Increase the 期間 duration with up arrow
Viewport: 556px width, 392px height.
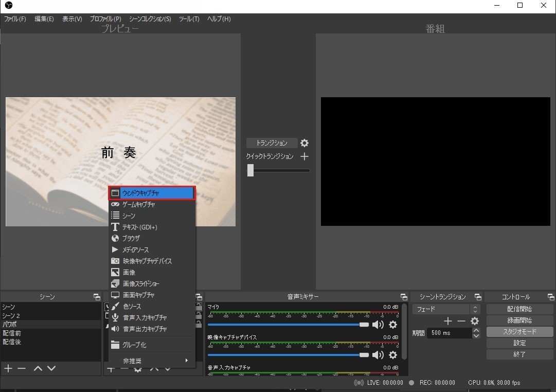pos(476,331)
